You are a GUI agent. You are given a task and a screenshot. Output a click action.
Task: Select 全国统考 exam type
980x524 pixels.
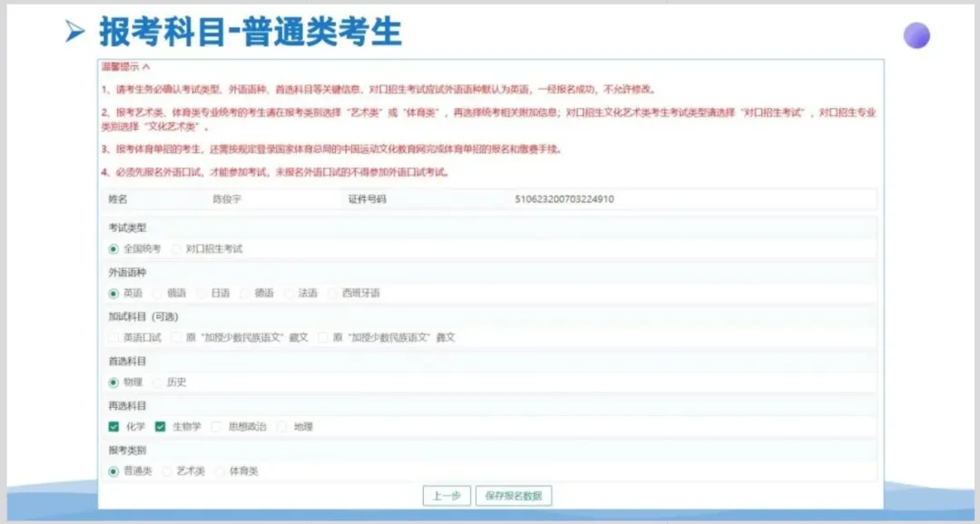pyautogui.click(x=113, y=249)
